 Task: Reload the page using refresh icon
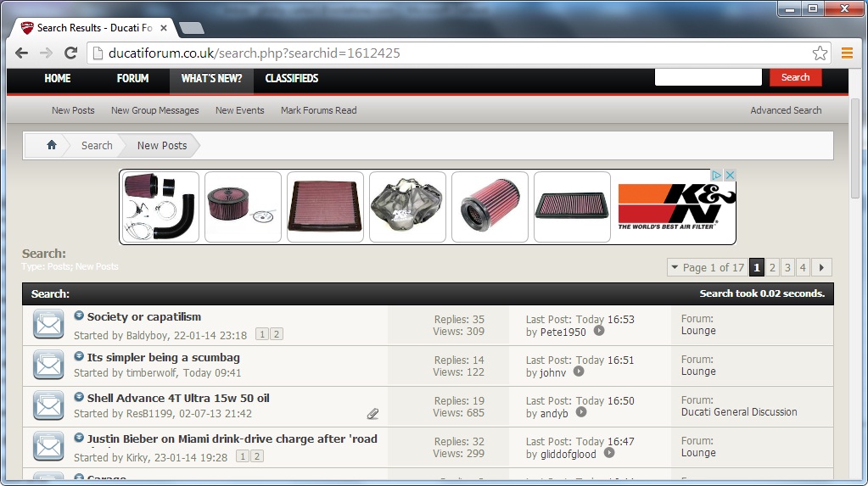click(71, 53)
